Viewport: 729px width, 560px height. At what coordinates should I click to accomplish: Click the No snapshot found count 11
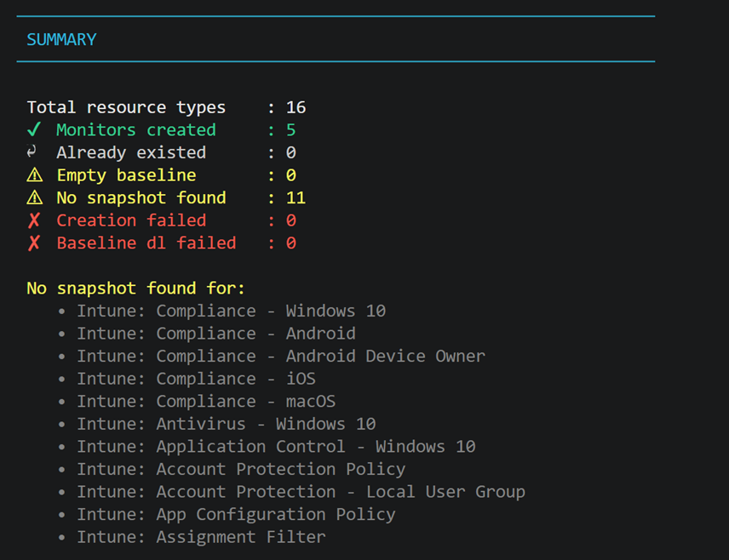296,198
